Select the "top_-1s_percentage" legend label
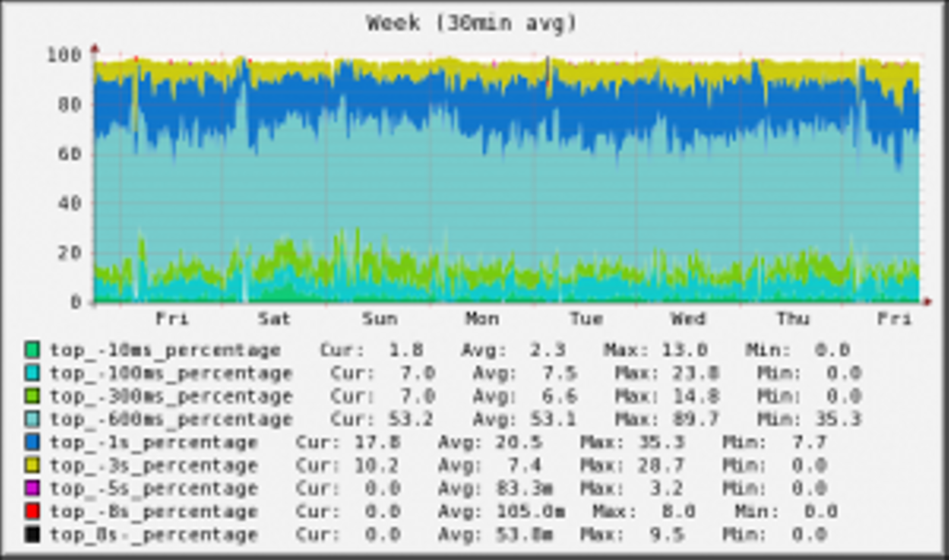 click(154, 443)
